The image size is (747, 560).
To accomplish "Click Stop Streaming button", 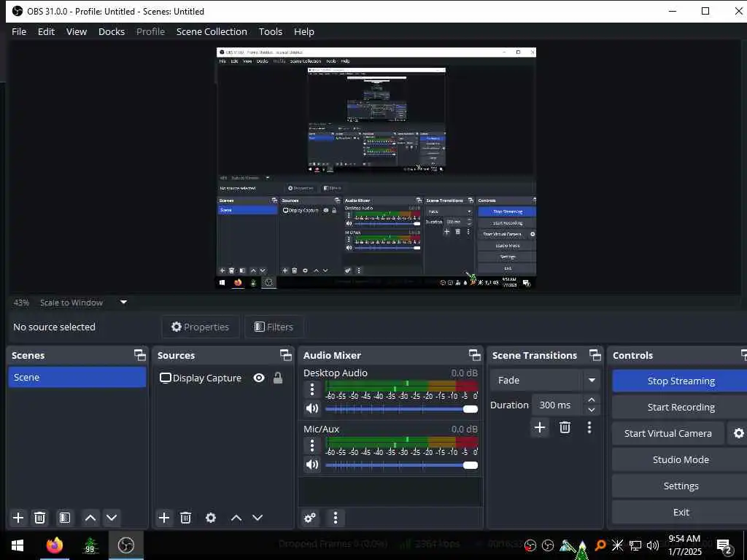I will [681, 381].
